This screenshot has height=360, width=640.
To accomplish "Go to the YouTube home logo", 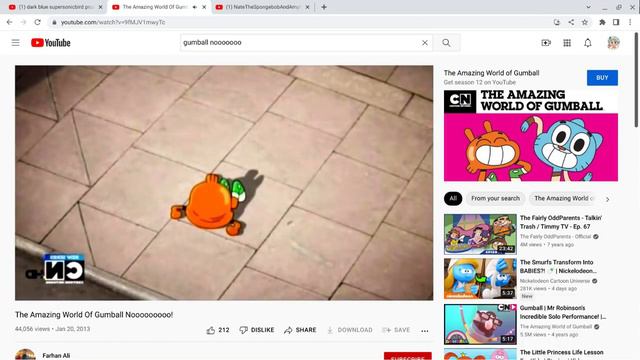I will pos(51,42).
